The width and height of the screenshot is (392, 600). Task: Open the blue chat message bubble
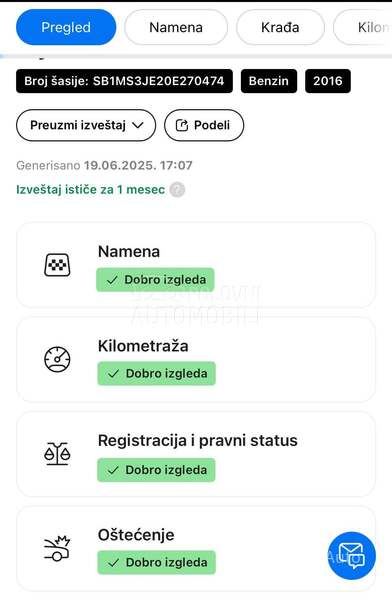pyautogui.click(x=352, y=556)
